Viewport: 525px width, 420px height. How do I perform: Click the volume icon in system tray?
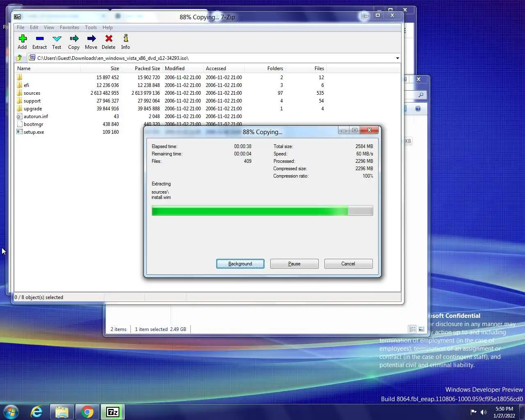click(x=484, y=412)
